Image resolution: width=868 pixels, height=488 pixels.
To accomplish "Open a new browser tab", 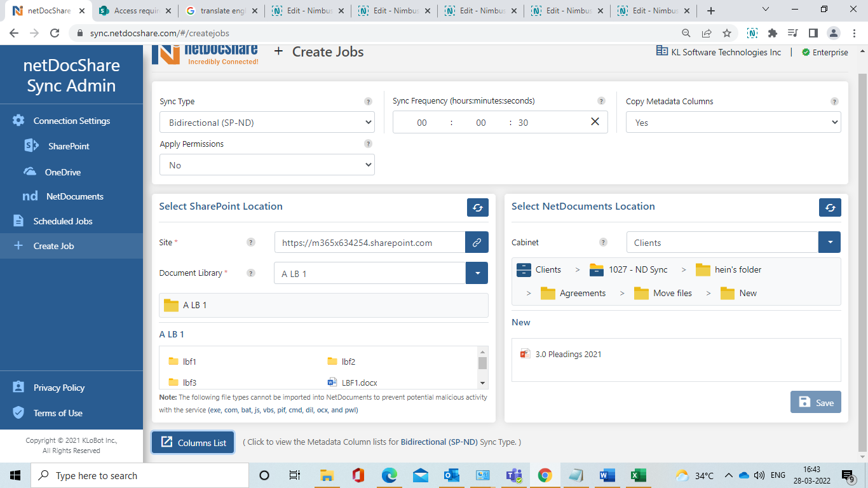I will [711, 11].
